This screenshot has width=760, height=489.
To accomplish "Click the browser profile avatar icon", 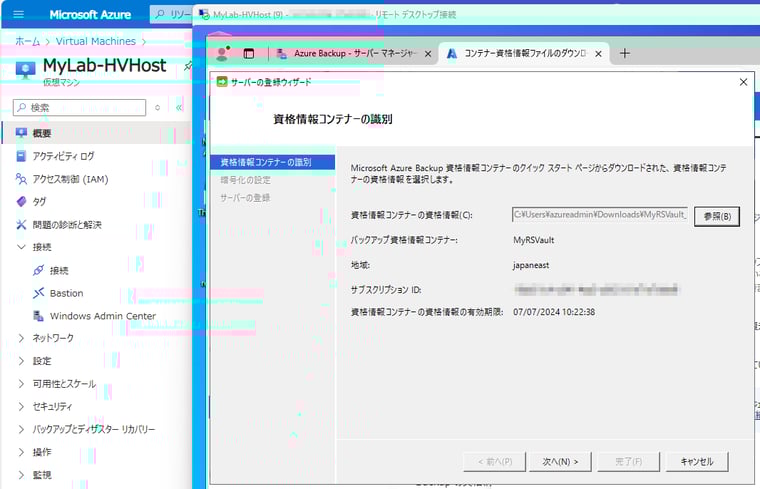I will (222, 53).
